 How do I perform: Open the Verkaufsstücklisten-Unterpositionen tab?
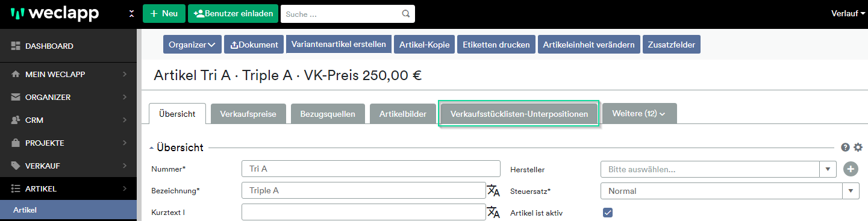[x=519, y=114]
